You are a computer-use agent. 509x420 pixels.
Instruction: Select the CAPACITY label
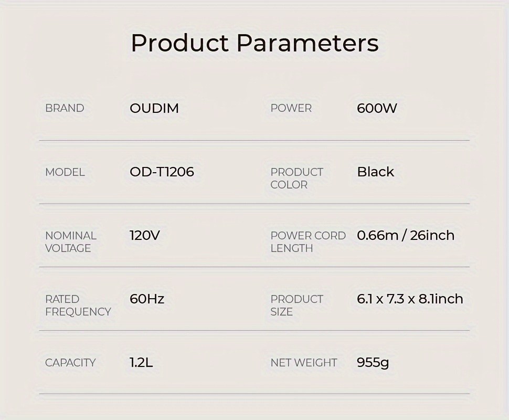[x=70, y=362]
